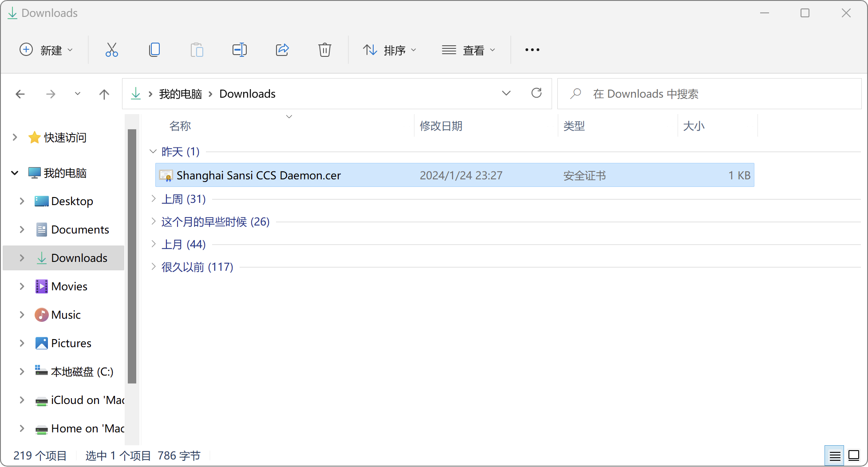Click the Documents folder icon in sidebar
The height and width of the screenshot is (467, 868).
tap(41, 230)
